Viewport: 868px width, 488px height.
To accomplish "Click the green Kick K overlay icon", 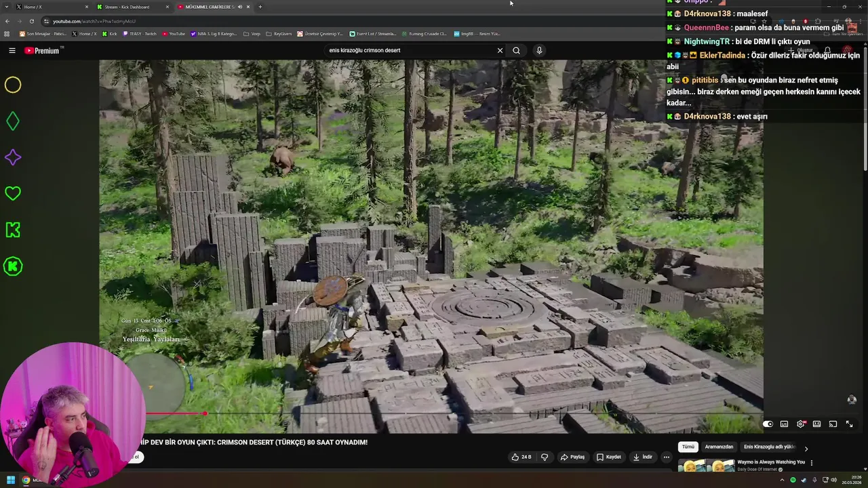I will coord(13,230).
